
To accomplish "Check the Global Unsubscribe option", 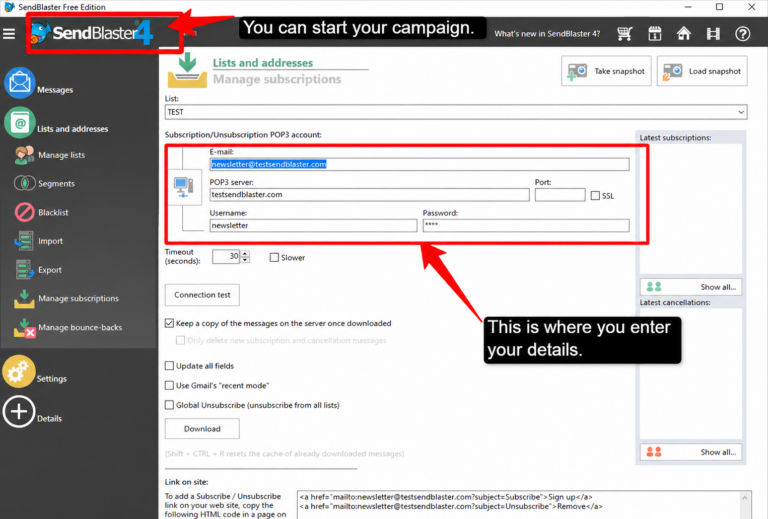I will [x=169, y=405].
